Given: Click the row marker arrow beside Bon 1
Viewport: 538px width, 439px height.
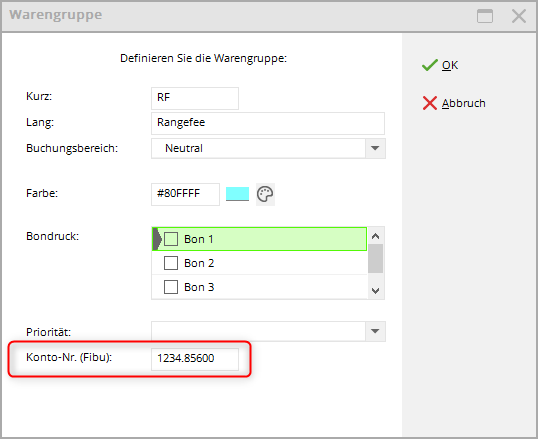Looking at the screenshot, I should [157, 239].
